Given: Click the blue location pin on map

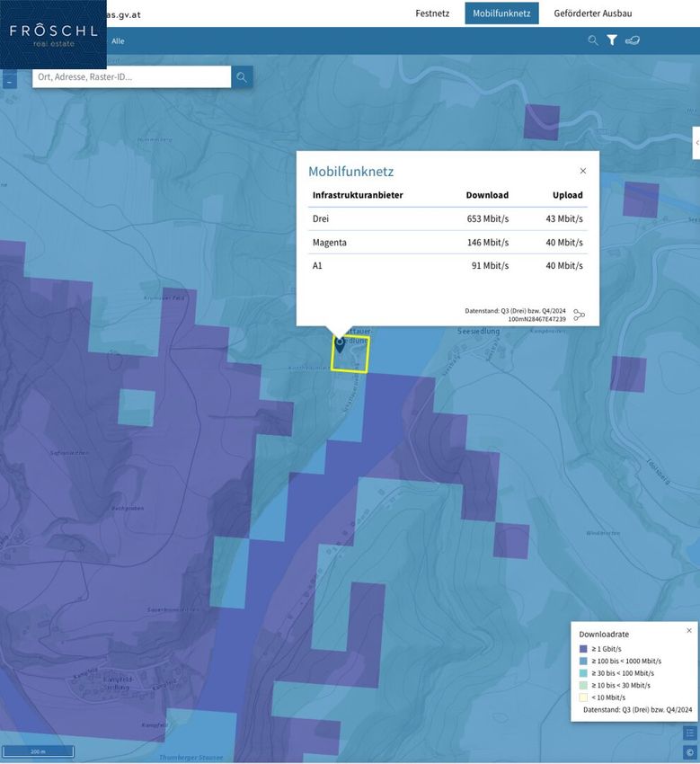Looking at the screenshot, I should [341, 344].
